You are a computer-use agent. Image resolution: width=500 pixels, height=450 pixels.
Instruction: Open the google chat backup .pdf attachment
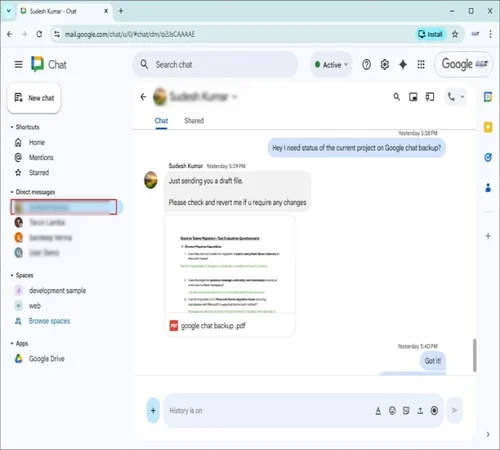[230, 276]
